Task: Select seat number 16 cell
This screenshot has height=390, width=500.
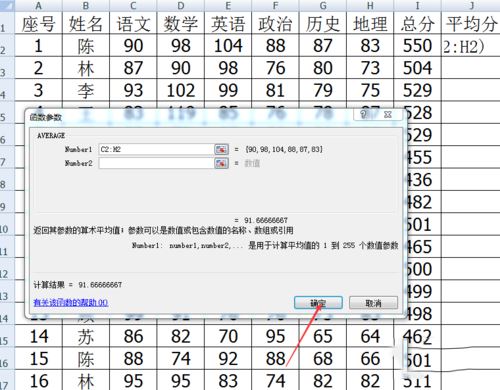Action: point(39,380)
